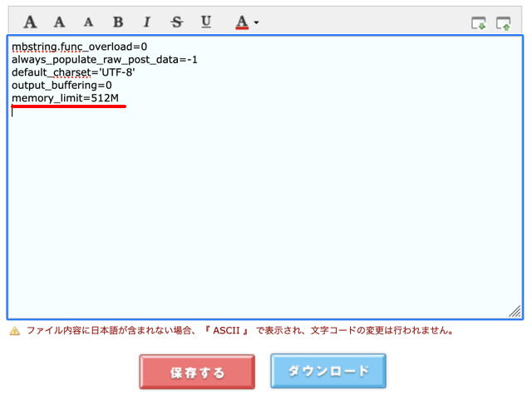Pick the smallest font size A icon

[x=88, y=22]
